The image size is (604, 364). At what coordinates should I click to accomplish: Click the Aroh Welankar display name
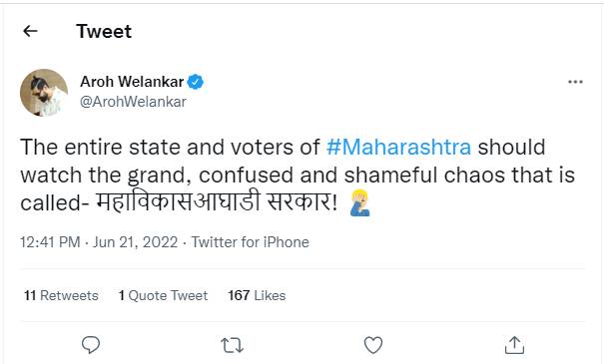132,82
